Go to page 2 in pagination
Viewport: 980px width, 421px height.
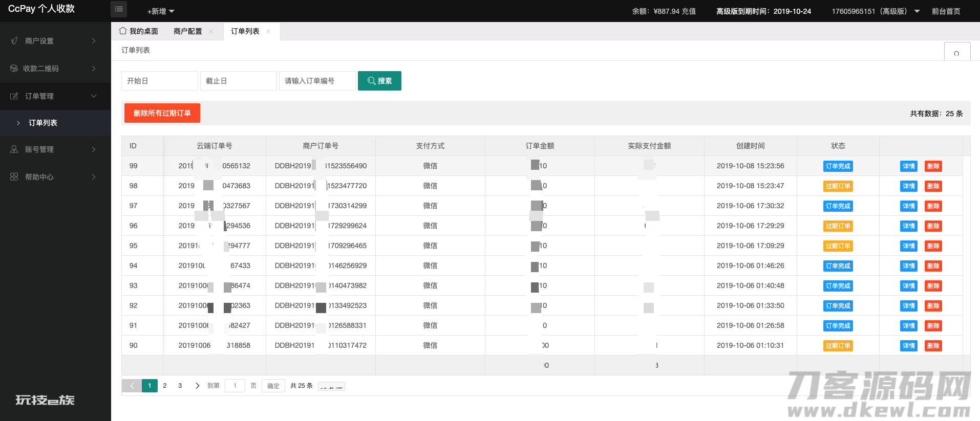point(165,386)
